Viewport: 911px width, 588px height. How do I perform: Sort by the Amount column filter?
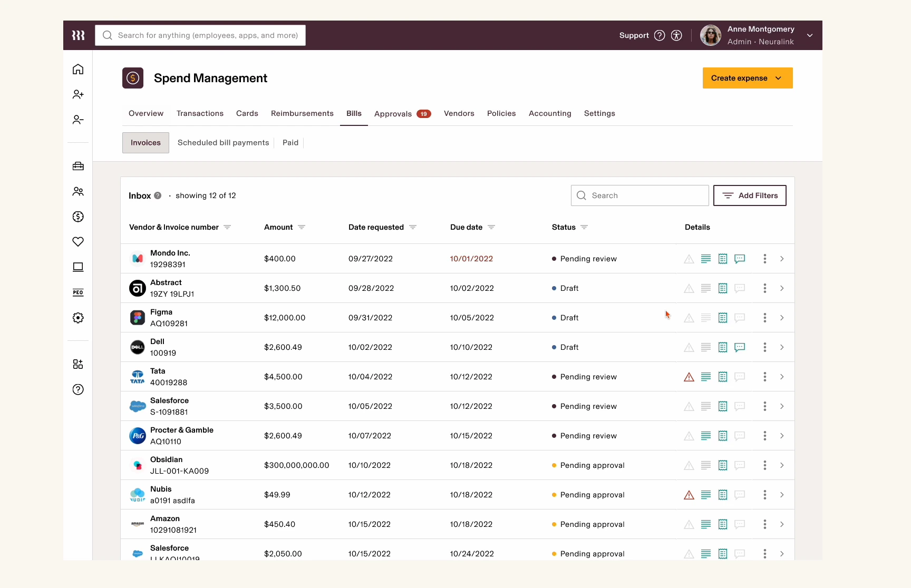tap(302, 227)
